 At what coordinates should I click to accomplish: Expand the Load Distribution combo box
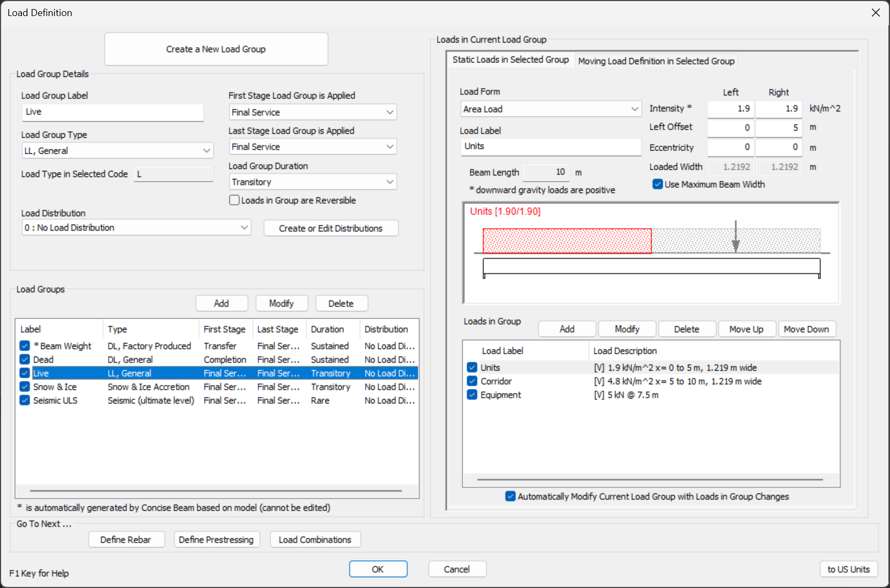coord(136,228)
